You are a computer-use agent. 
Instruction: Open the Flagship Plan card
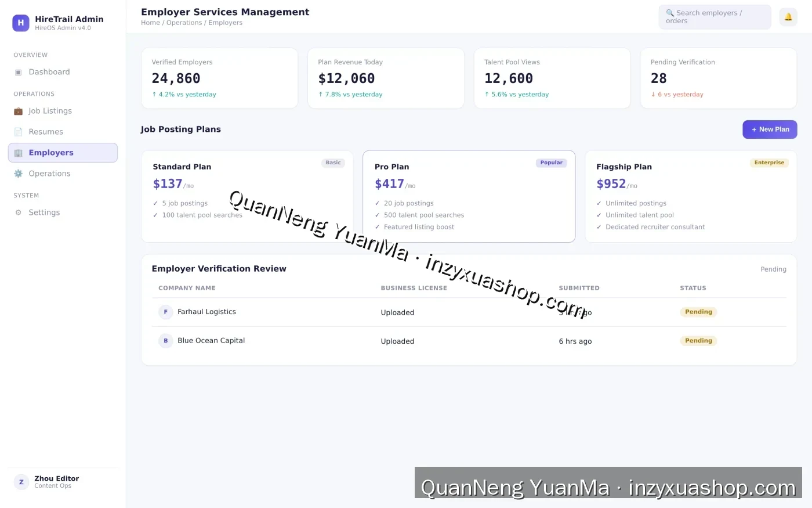click(691, 196)
